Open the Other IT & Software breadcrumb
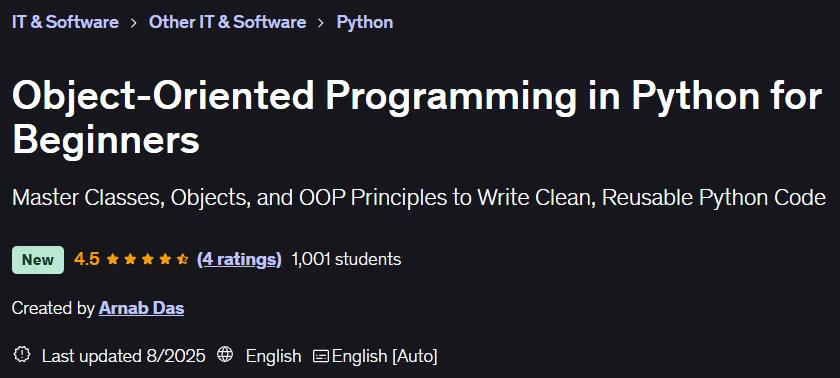 [227, 22]
